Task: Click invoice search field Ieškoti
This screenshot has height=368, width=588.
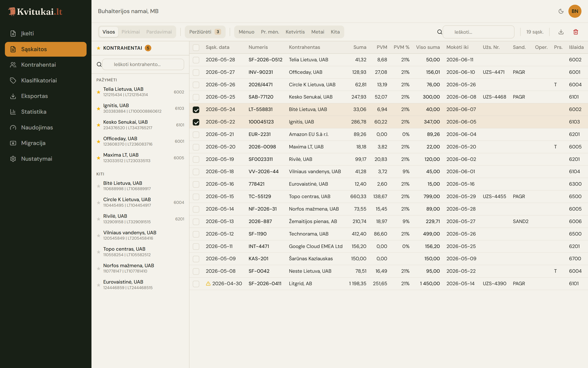Action: 478,32
